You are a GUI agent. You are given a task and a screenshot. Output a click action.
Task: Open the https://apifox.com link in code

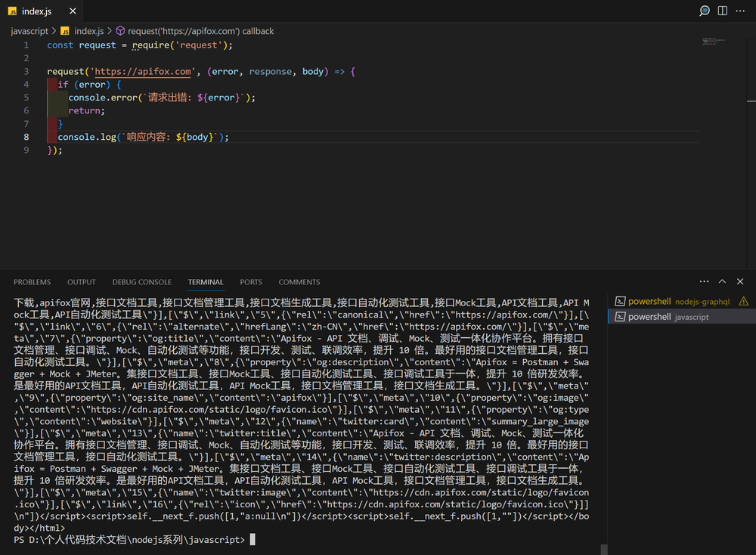pos(143,72)
